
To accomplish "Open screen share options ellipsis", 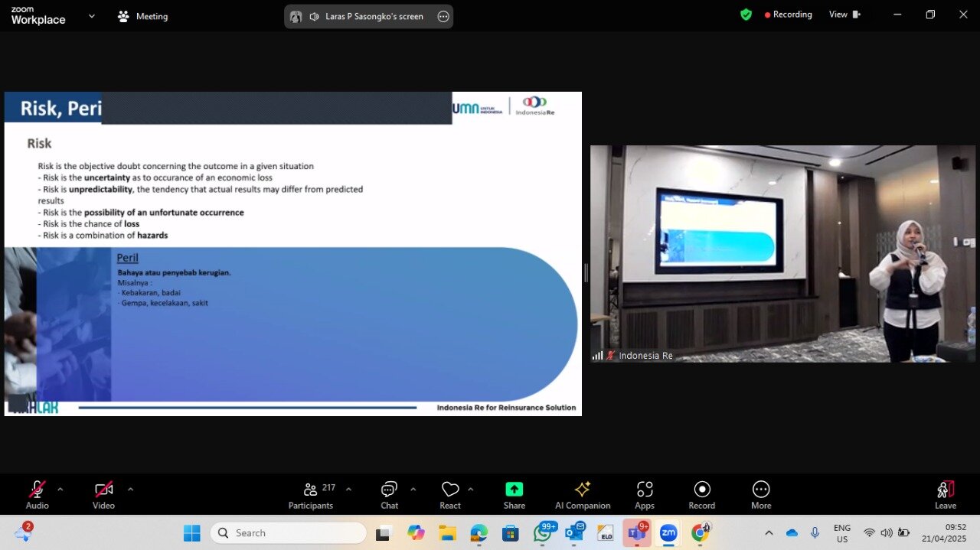I will (443, 16).
